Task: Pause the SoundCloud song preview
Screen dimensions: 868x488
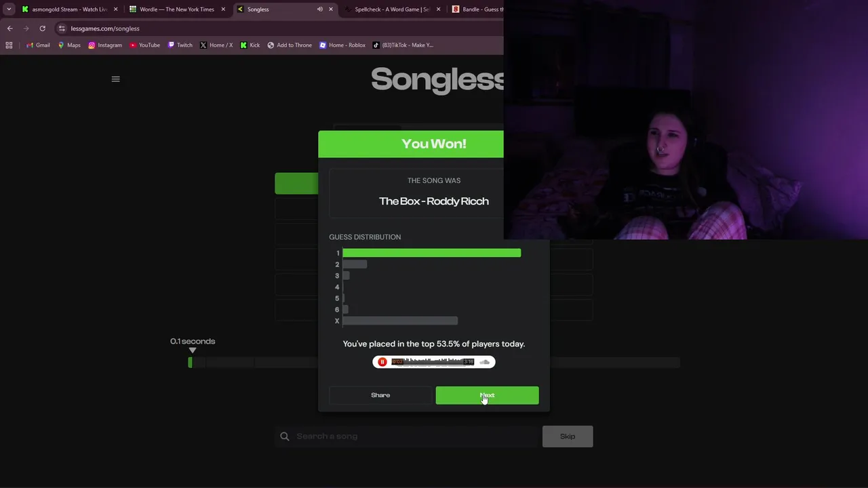Action: tap(382, 362)
